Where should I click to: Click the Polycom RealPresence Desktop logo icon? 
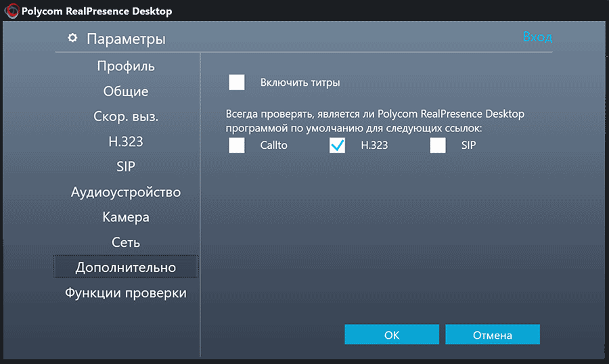(x=12, y=11)
